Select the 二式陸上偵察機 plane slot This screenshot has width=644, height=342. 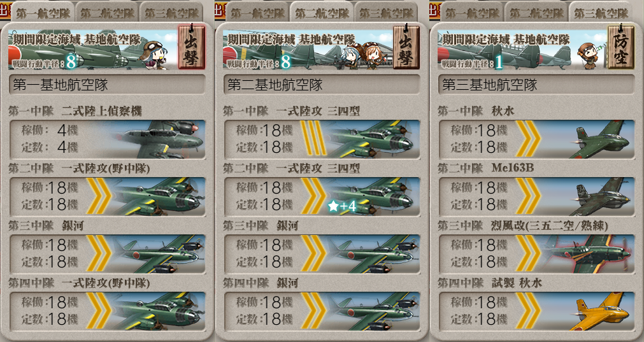107,139
